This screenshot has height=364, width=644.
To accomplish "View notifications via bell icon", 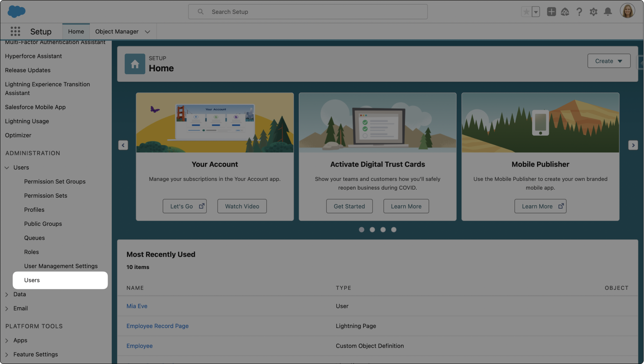I will click(608, 11).
